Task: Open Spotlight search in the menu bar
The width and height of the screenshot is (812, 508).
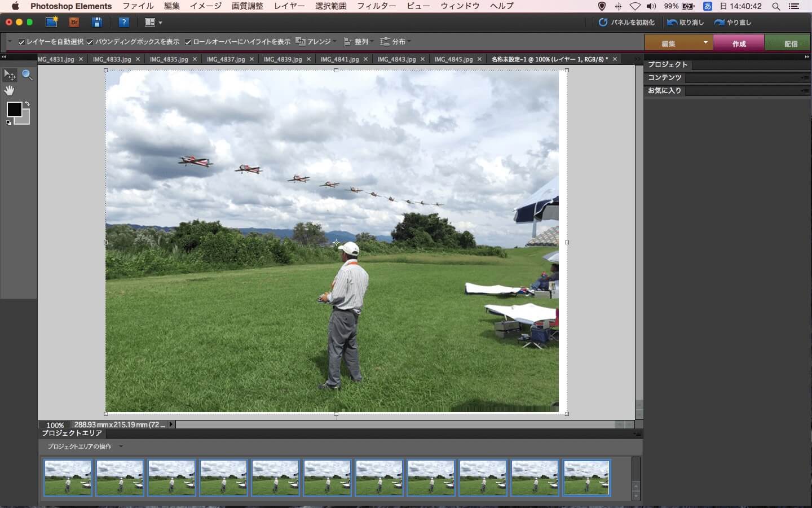Action: point(776,6)
